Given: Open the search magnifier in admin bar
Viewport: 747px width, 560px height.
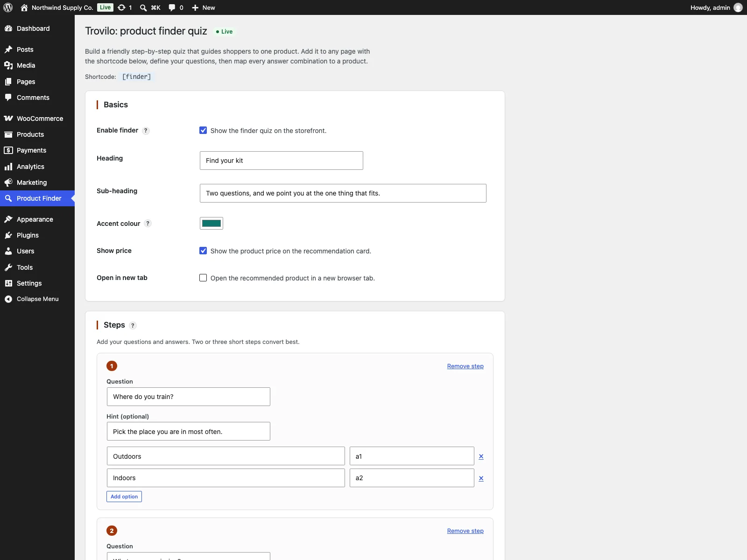Looking at the screenshot, I should [x=143, y=7].
